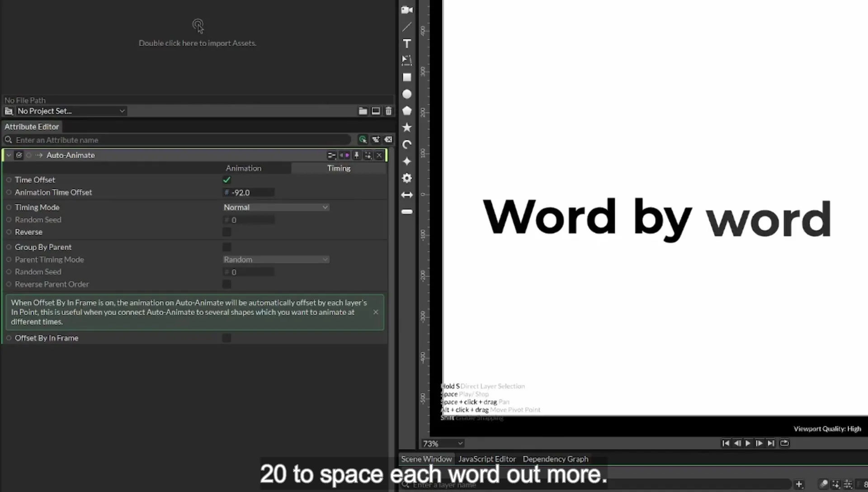Viewport: 868px width, 492px height.
Task: Toggle the green selection-filter icon
Action: click(x=363, y=140)
